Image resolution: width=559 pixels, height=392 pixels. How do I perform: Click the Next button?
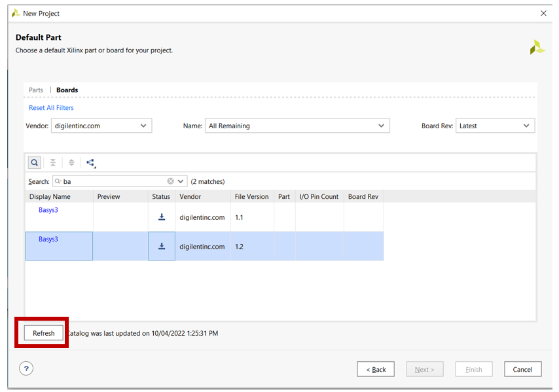425,369
